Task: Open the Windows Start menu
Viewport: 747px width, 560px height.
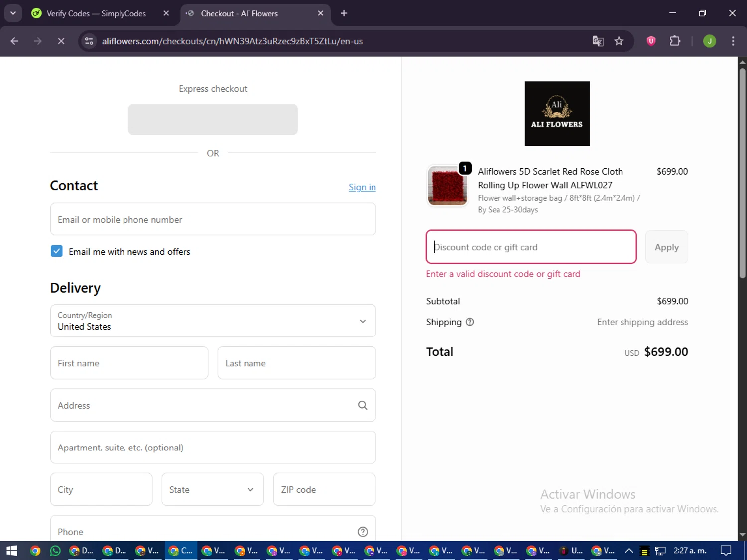Action: [x=11, y=551]
